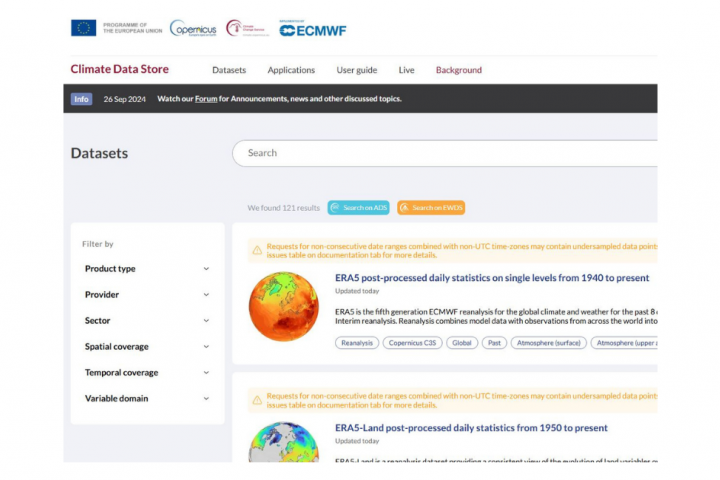This screenshot has height=480, width=720.
Task: Open the Datasets menu item
Action: point(229,70)
